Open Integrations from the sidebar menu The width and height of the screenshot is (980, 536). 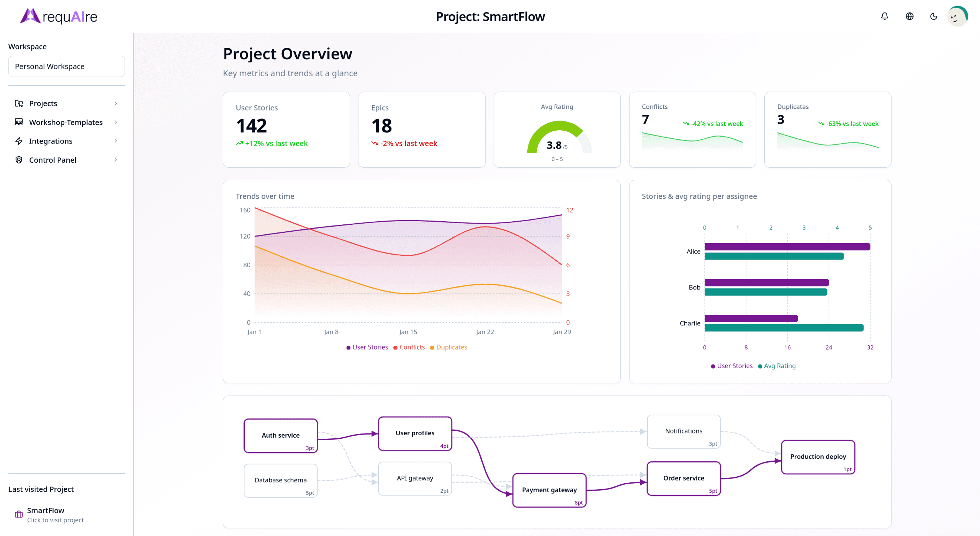click(50, 141)
